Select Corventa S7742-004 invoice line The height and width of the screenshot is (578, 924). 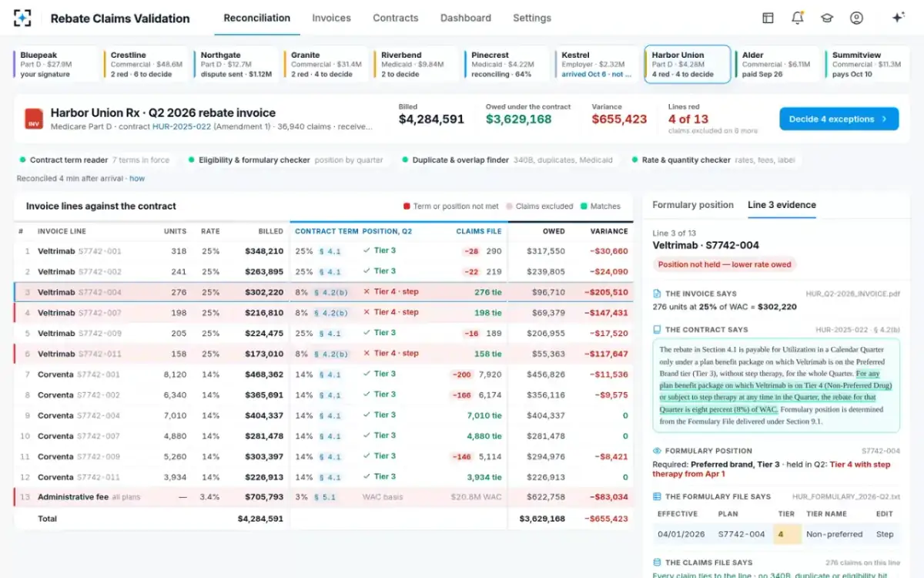click(x=323, y=415)
